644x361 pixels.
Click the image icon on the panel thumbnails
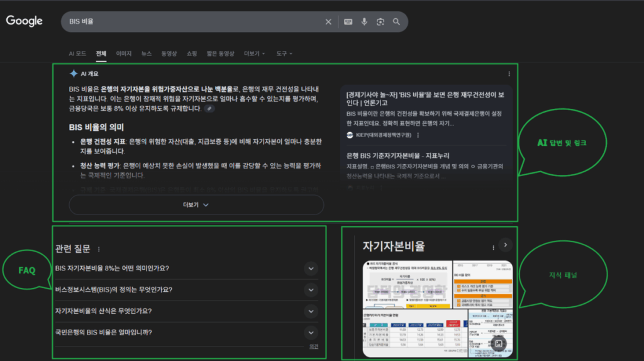[498, 344]
